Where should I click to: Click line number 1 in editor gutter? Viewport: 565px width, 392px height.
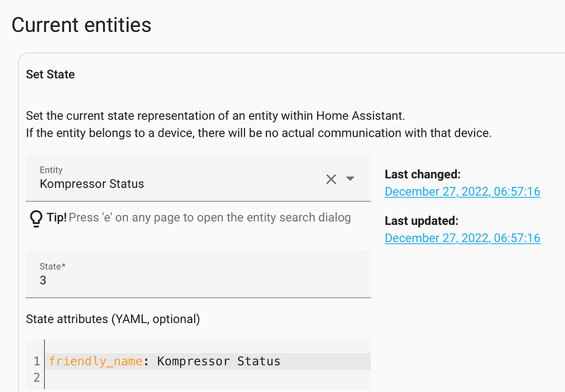tap(36, 362)
